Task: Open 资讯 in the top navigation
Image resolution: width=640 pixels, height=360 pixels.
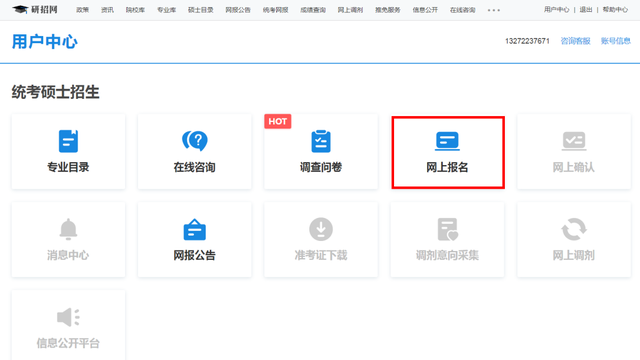Action: click(x=107, y=10)
